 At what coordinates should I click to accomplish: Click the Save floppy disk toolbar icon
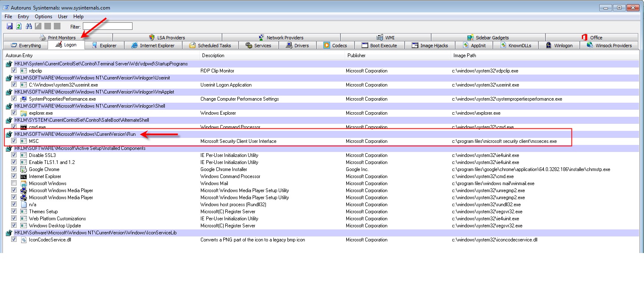tap(10, 27)
